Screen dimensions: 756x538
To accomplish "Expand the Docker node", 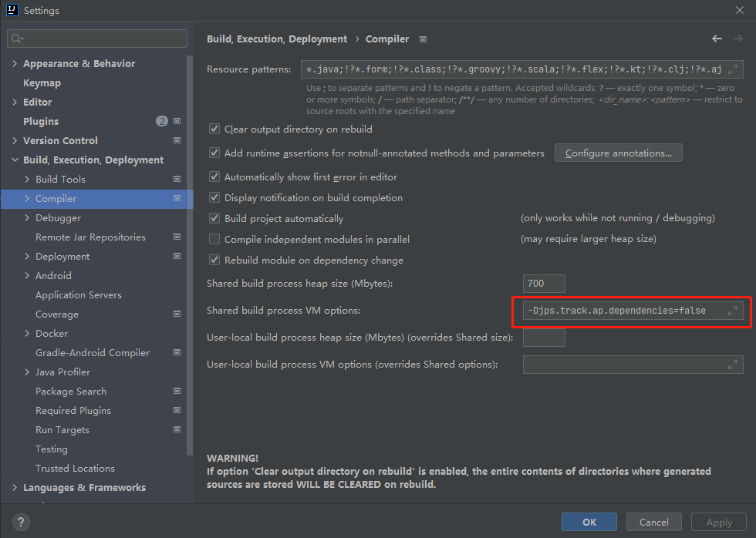I will [27, 333].
